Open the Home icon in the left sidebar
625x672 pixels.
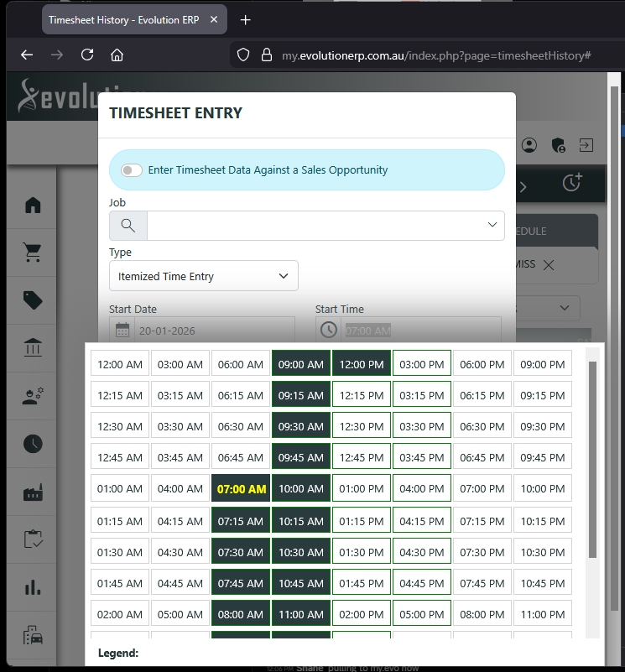33,206
